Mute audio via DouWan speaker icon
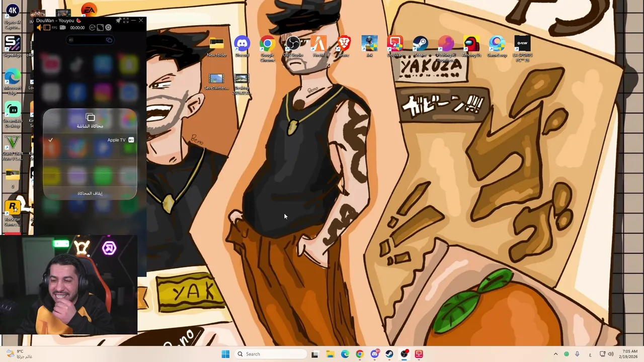This screenshot has width=644, height=362. pos(39,28)
